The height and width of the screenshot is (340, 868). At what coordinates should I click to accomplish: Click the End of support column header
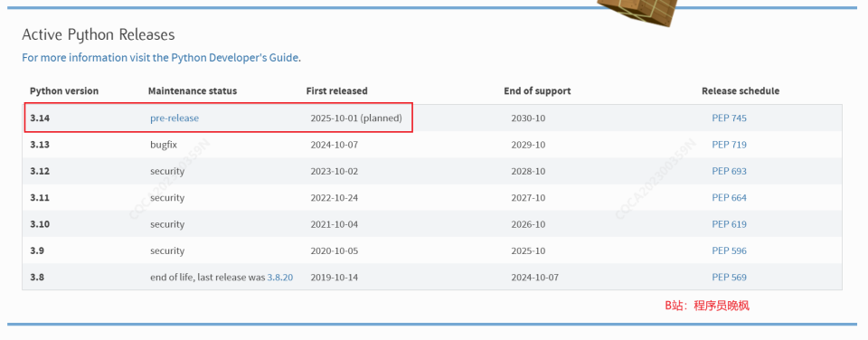(537, 90)
